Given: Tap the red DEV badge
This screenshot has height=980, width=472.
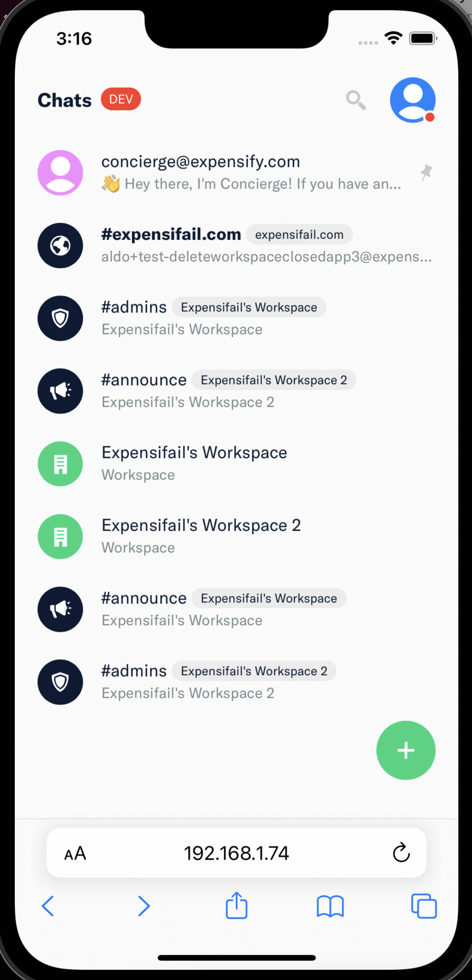Looking at the screenshot, I should 121,99.
